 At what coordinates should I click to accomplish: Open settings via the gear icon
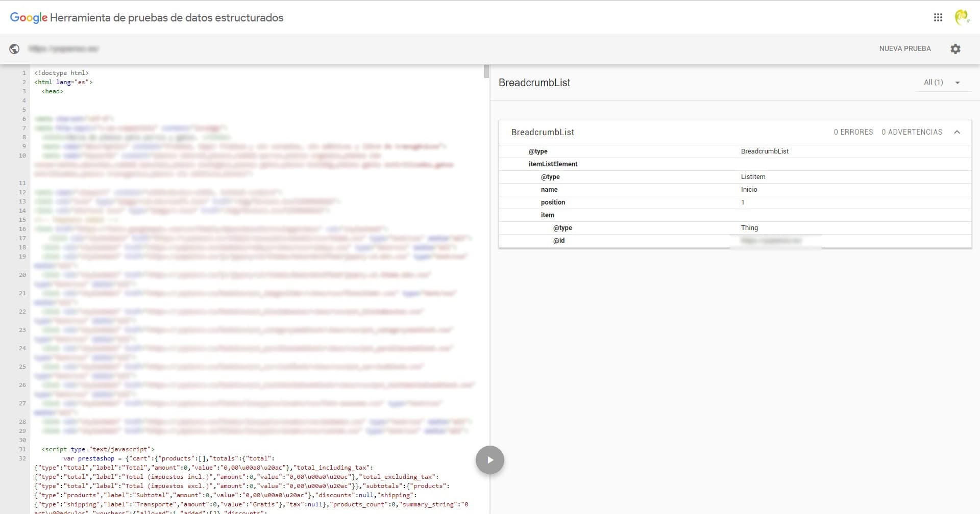pos(955,49)
